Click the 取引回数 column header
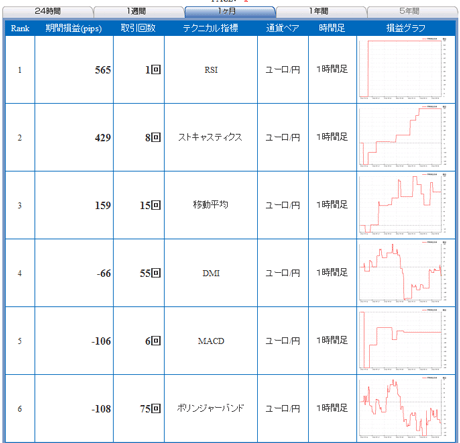The width and height of the screenshot is (460, 443). [x=138, y=28]
